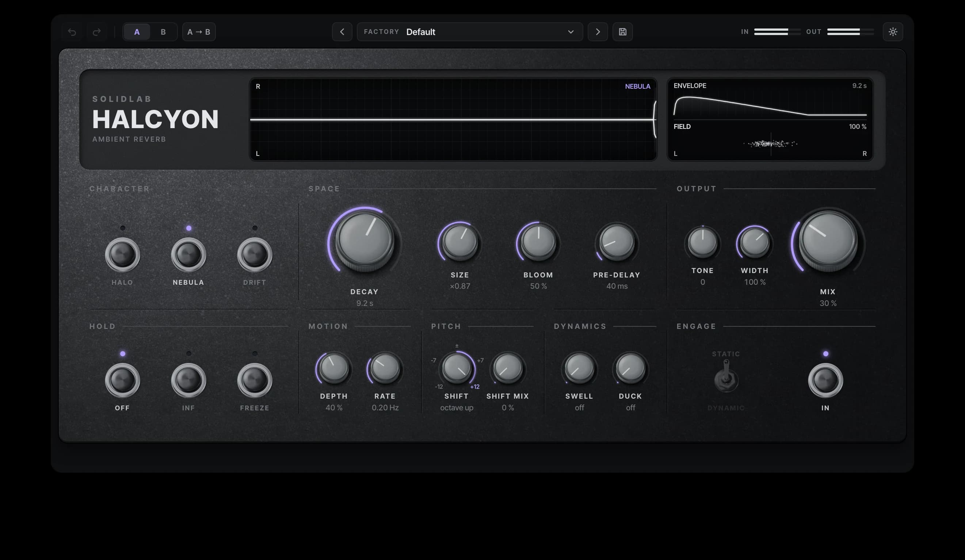This screenshot has height=560, width=965.
Task: Click the 50 % bloom value
Action: 538,286
